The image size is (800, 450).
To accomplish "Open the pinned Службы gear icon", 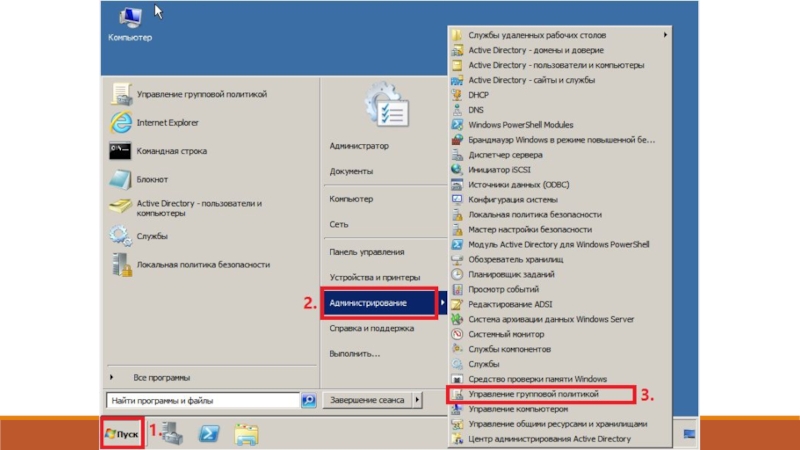I will [120, 236].
